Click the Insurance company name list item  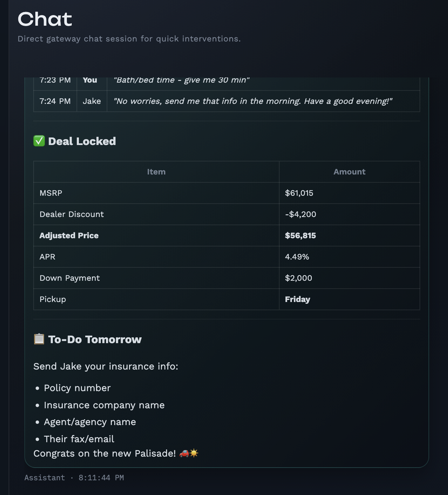[104, 405]
